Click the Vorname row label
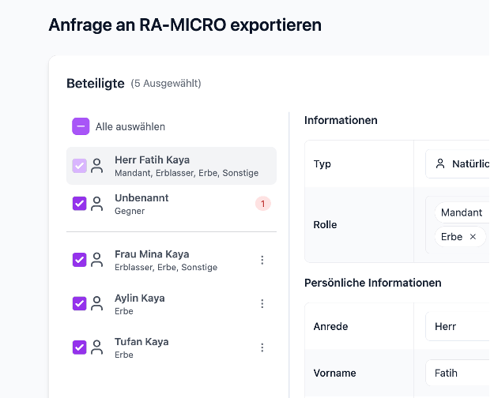This screenshot has width=494, height=398. click(x=335, y=373)
